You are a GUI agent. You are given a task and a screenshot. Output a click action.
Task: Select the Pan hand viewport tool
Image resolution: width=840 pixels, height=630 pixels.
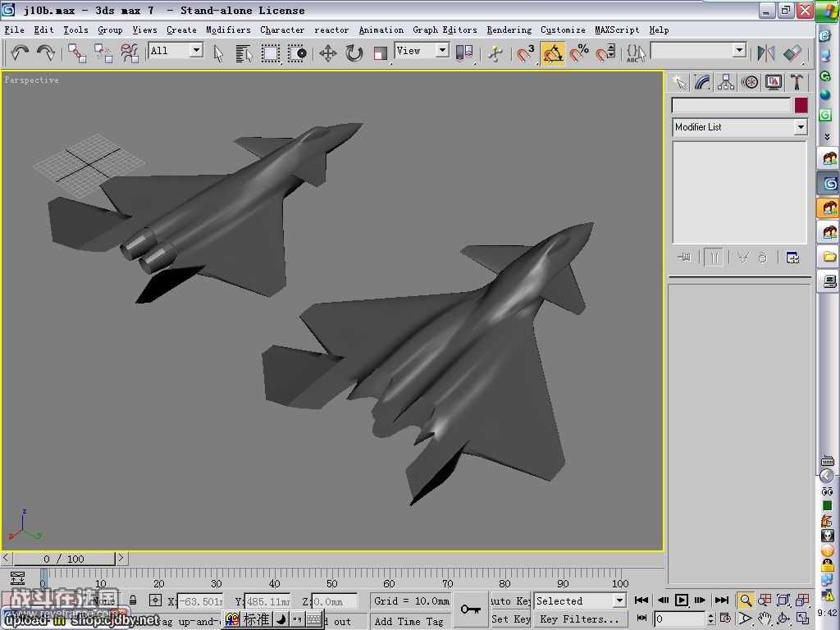click(765, 619)
